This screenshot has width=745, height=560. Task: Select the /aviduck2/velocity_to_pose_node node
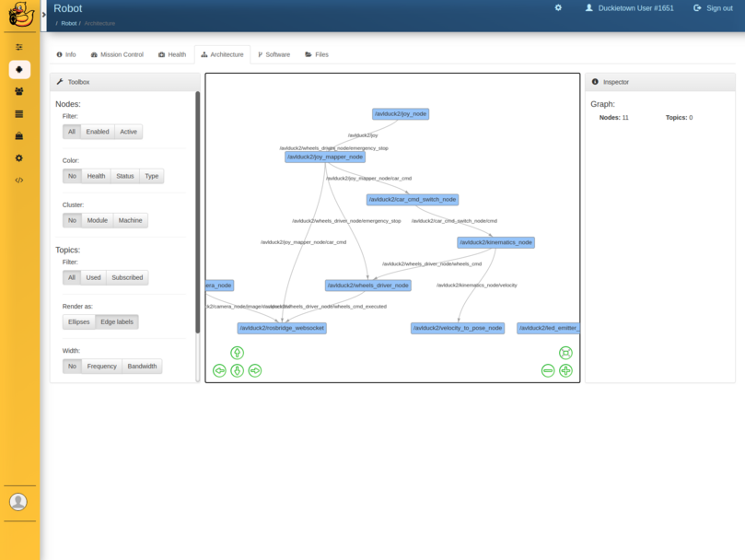pos(458,328)
